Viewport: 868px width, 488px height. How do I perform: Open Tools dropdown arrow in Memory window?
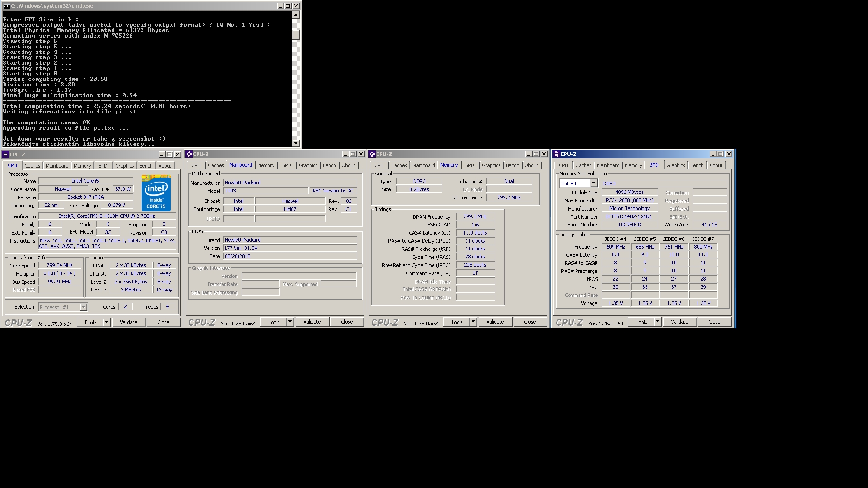(473, 322)
